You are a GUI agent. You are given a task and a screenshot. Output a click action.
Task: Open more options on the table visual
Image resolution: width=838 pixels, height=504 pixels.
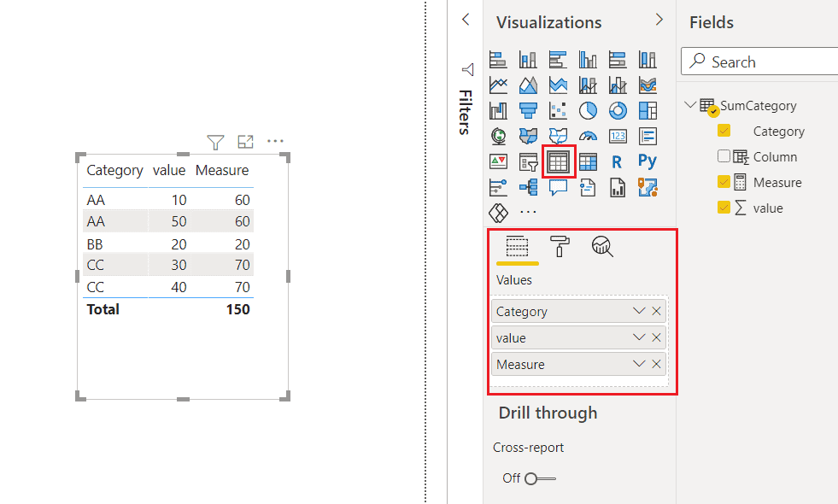275,141
